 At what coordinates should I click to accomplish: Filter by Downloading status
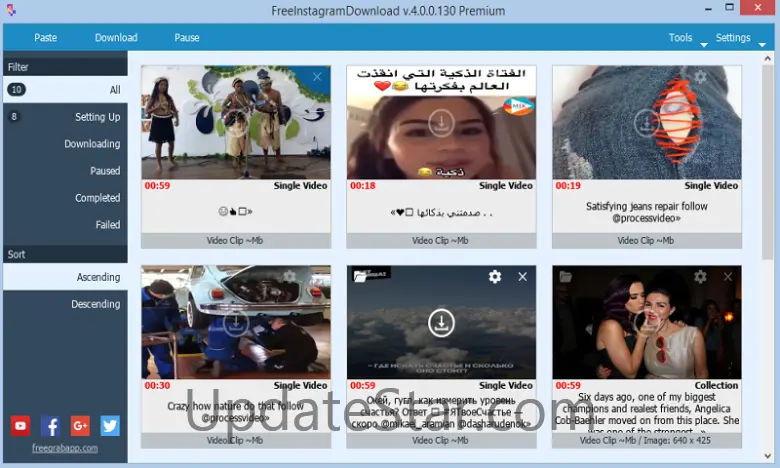[x=65, y=144]
